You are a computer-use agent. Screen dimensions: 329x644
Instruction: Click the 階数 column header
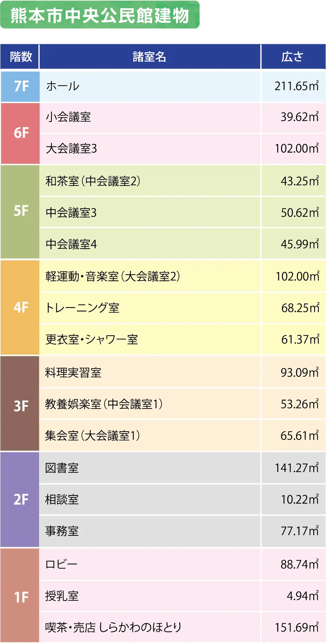(21, 57)
